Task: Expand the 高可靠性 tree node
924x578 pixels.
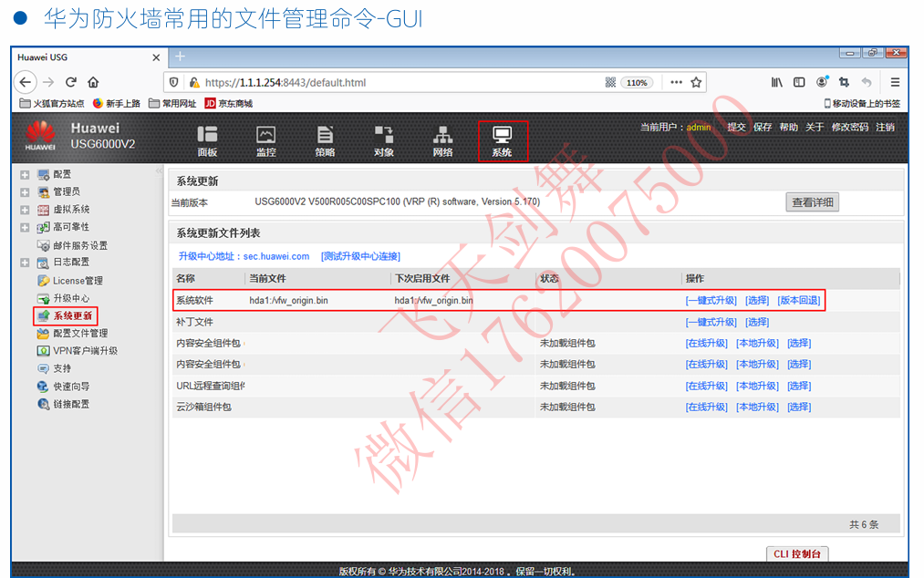Action: [25, 227]
